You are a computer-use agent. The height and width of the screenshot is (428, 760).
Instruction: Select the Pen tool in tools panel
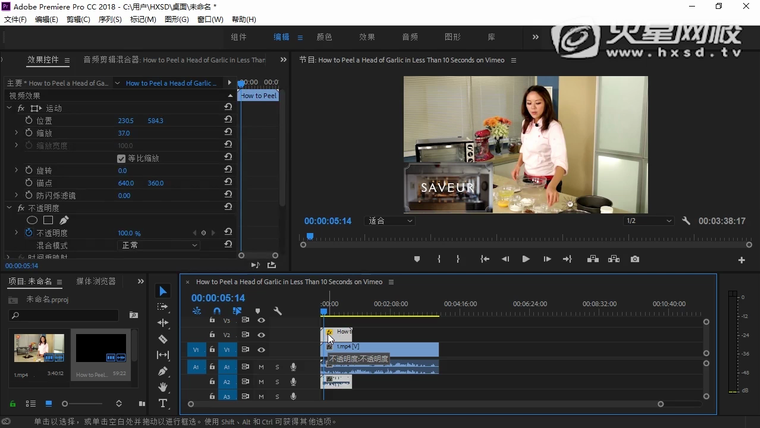coord(163,371)
